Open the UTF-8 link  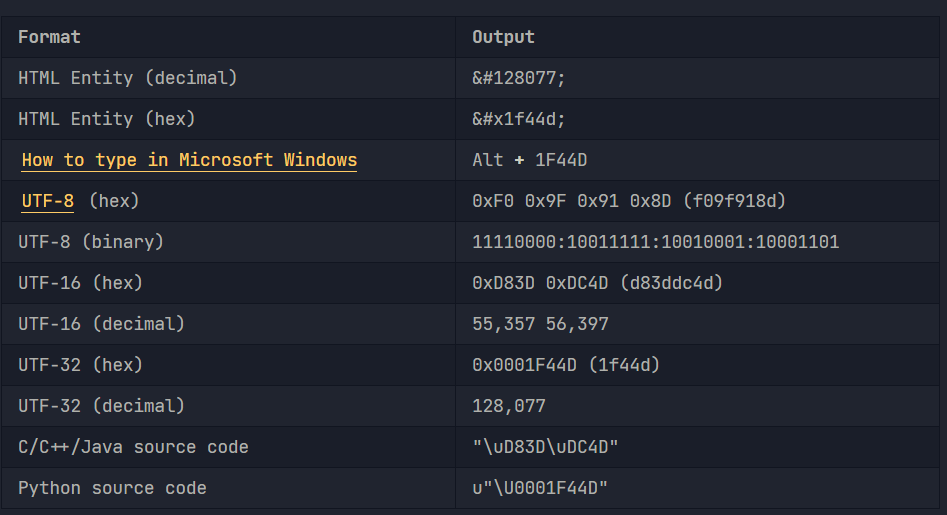(48, 201)
